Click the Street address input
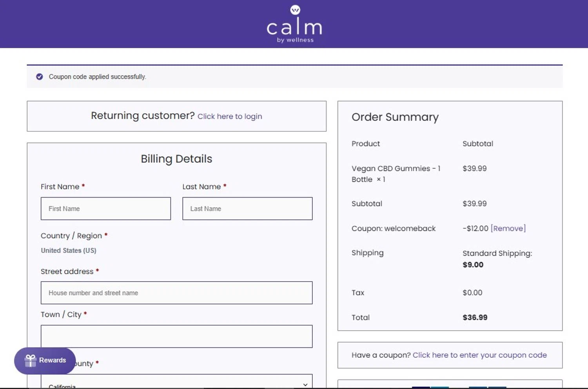Screen dimensions: 588x389 pos(176,293)
